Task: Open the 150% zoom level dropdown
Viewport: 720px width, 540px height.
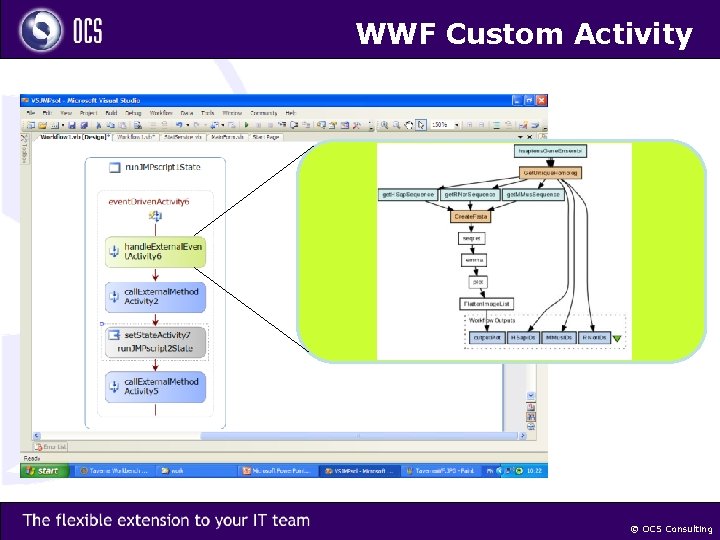Action: 457,125
